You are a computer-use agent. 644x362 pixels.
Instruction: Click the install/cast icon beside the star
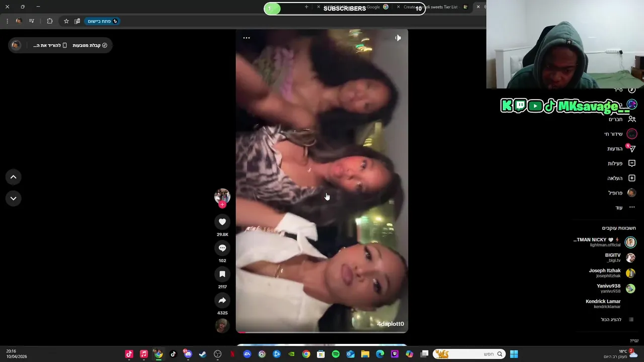coord(77,21)
